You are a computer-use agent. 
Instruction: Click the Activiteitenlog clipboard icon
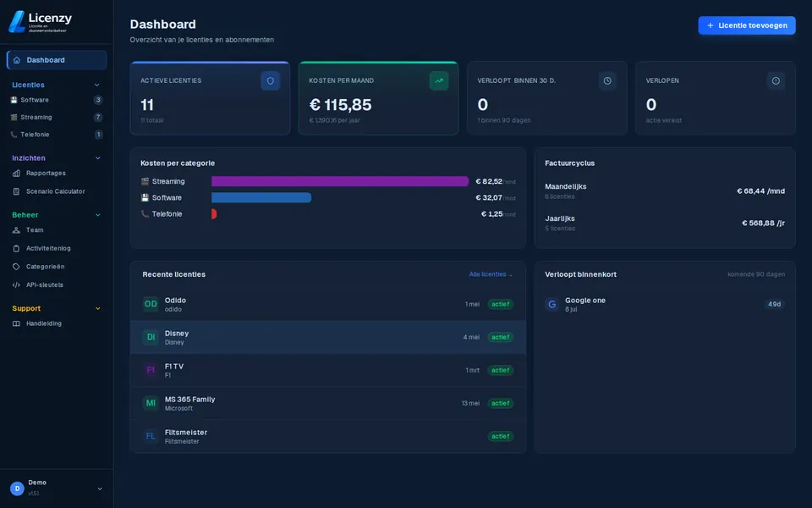pos(16,248)
